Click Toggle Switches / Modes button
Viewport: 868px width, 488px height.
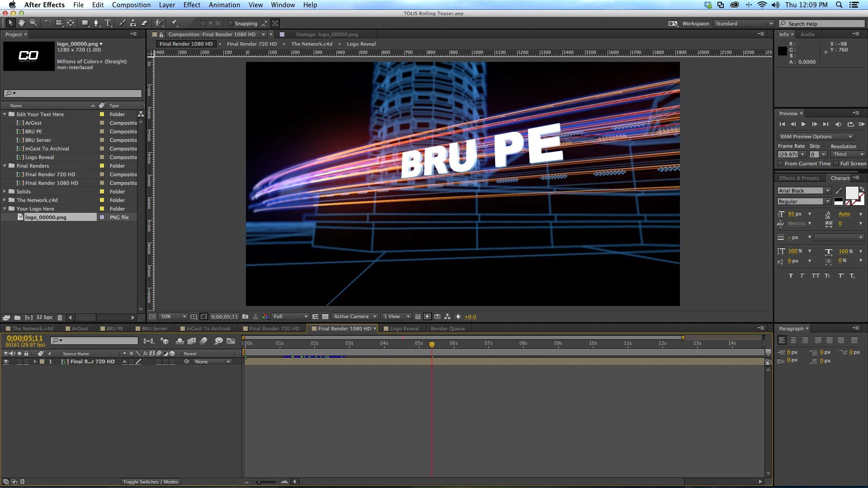[x=151, y=482]
